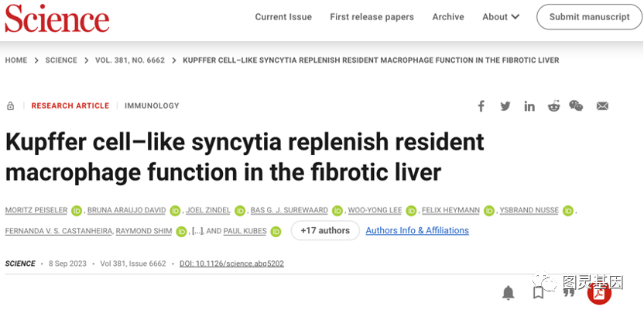Go to First release papers
Viewport: 644px width, 310px height.
click(372, 17)
